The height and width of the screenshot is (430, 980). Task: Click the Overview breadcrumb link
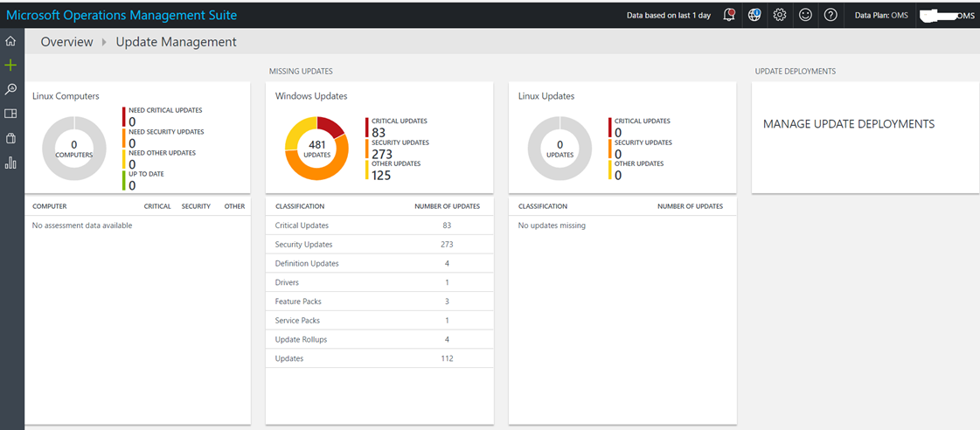tap(66, 42)
